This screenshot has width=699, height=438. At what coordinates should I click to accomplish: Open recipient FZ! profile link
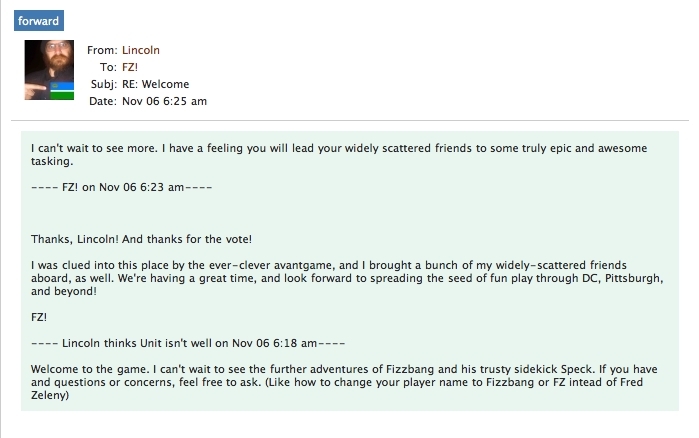coord(132,67)
